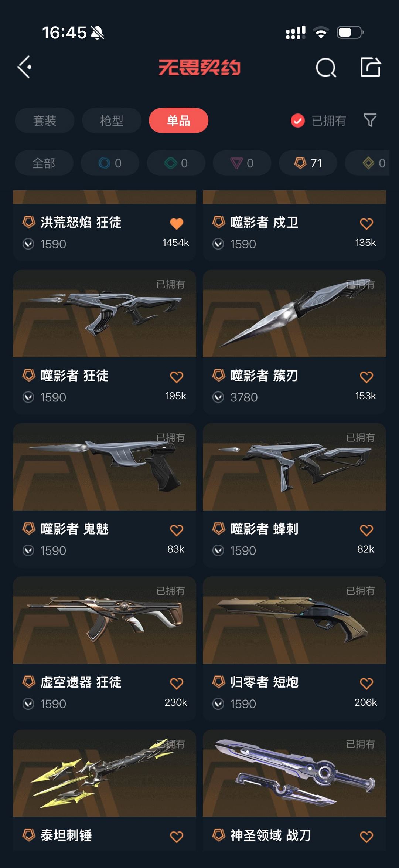Filter by pink triangle rarity tier
Image resolution: width=399 pixels, height=868 pixels.
242,163
